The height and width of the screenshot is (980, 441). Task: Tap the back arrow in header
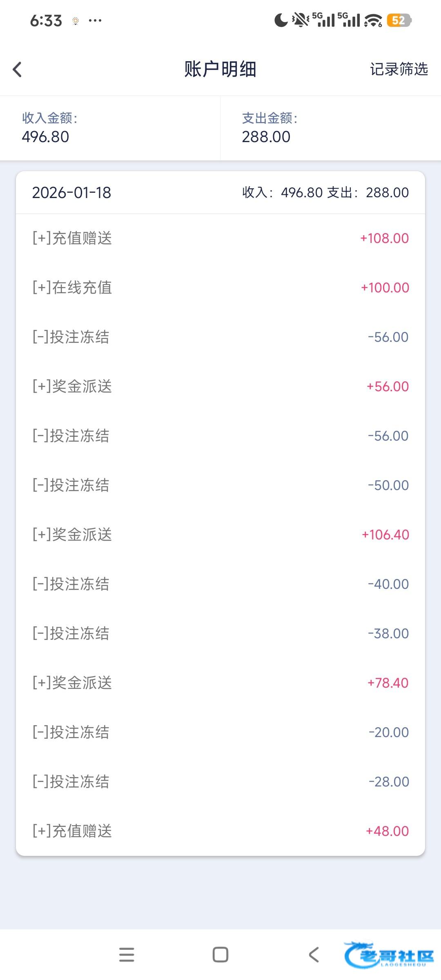click(17, 69)
